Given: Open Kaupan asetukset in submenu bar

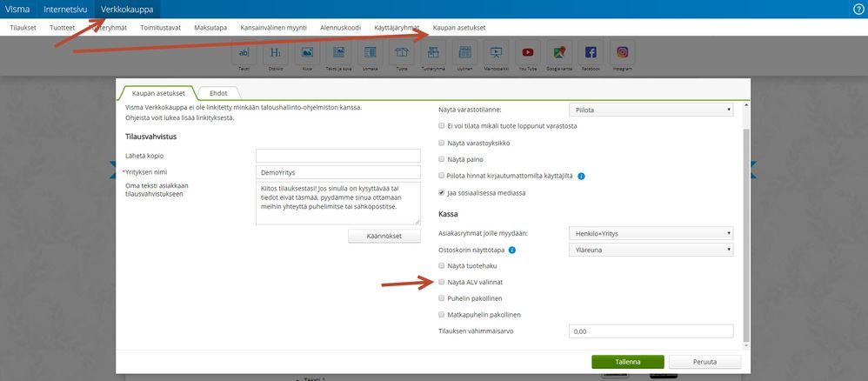Looking at the screenshot, I should 459,28.
